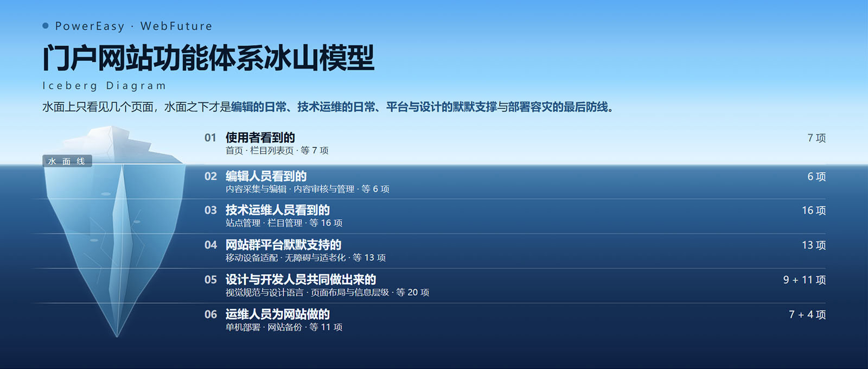Image resolution: width=868 pixels, height=369 pixels.
Task: Click the number 04 label
Action: pos(210,245)
